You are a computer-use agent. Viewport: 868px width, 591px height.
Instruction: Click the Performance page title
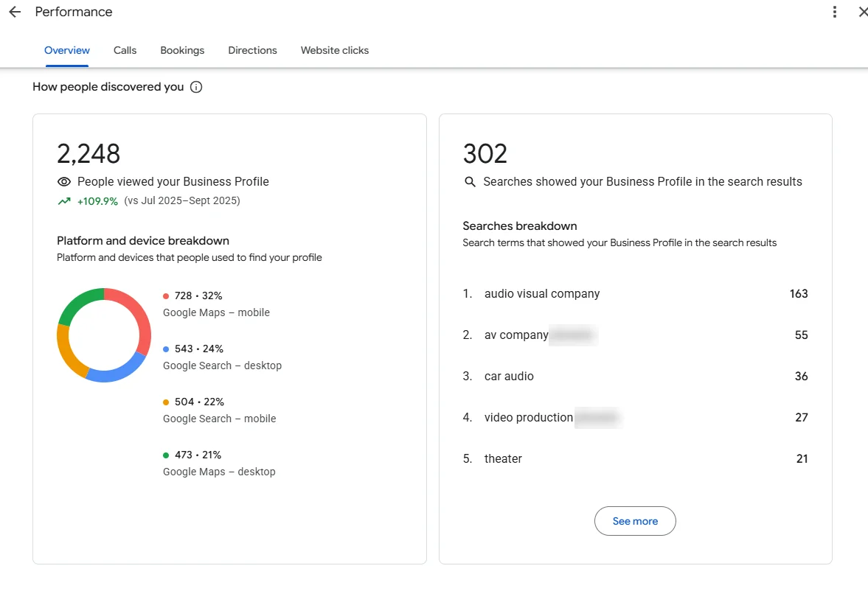74,12
